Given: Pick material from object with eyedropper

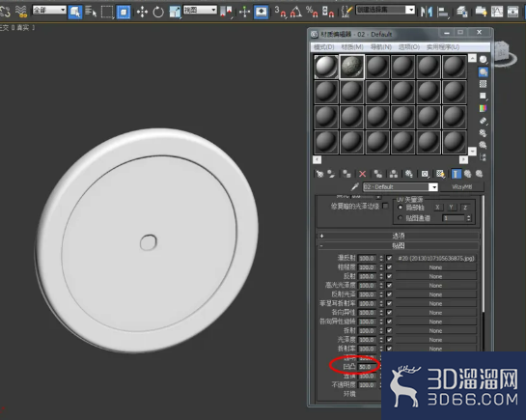Looking at the screenshot, I should pos(355,186).
